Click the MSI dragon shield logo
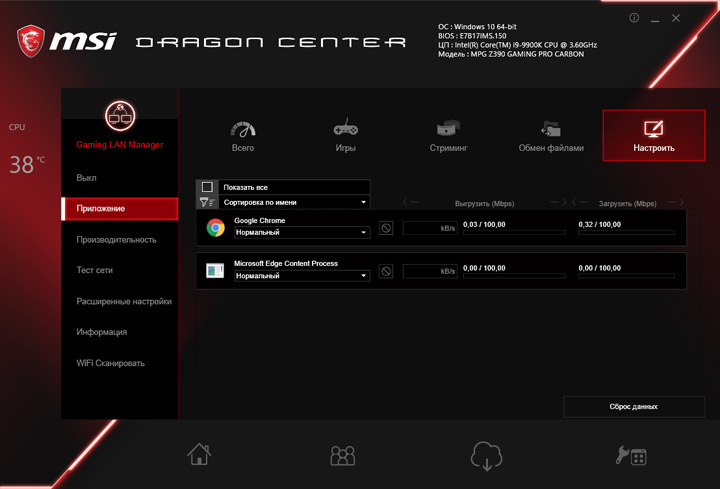Image resolution: width=720 pixels, height=489 pixels. [31, 41]
